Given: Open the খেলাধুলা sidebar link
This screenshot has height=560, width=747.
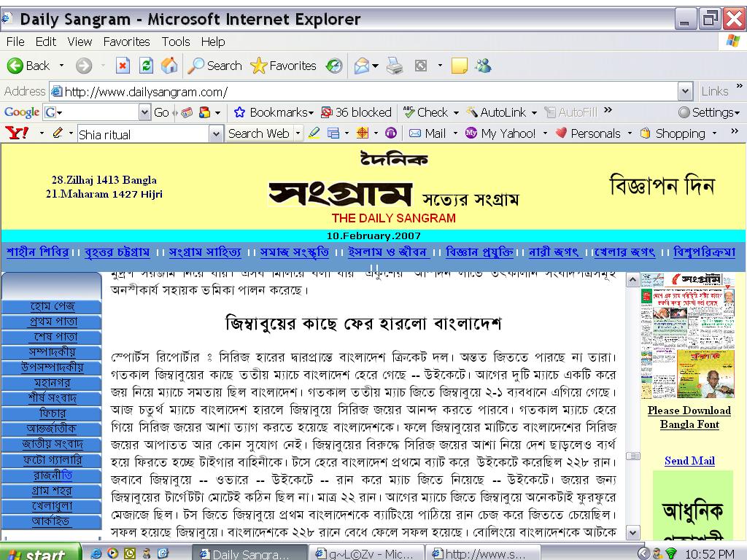Looking at the screenshot, I should click(x=52, y=506).
